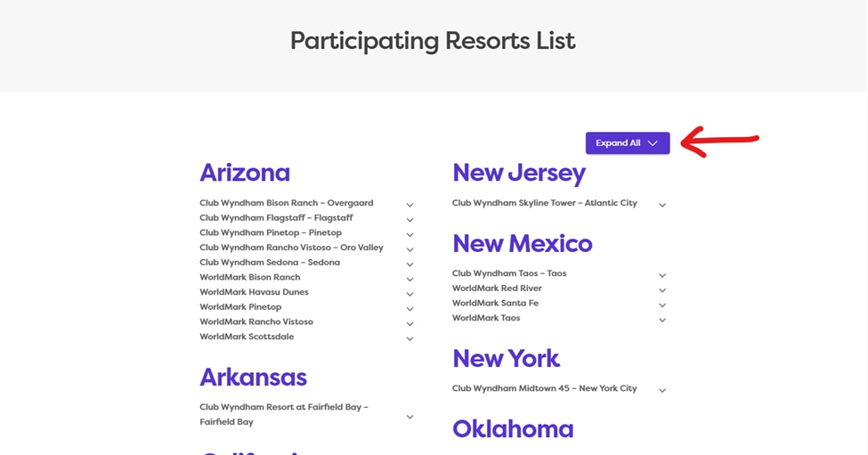
Task: Click the New Mexico state heading
Action: [522, 244]
